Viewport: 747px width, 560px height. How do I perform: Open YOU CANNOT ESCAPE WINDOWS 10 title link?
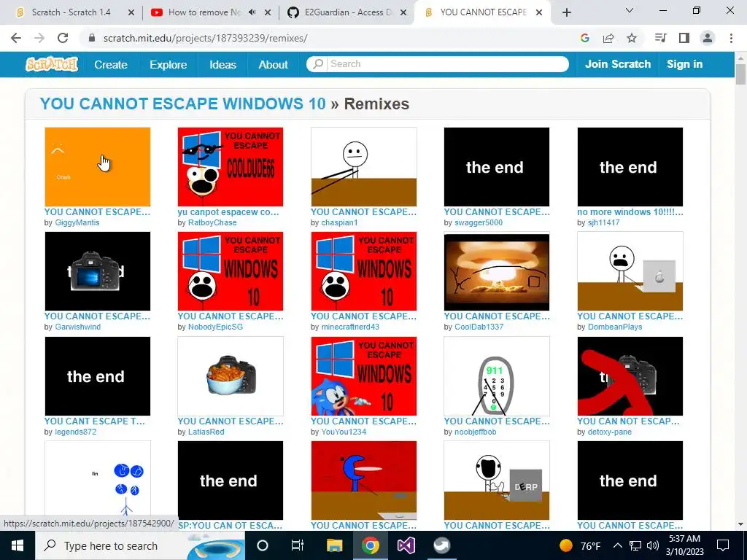(183, 104)
